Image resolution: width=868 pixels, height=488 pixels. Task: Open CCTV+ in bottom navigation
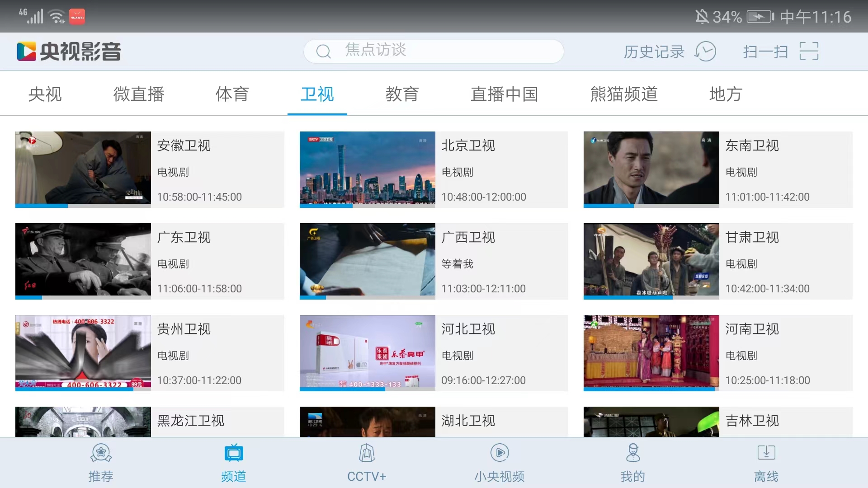point(367,463)
